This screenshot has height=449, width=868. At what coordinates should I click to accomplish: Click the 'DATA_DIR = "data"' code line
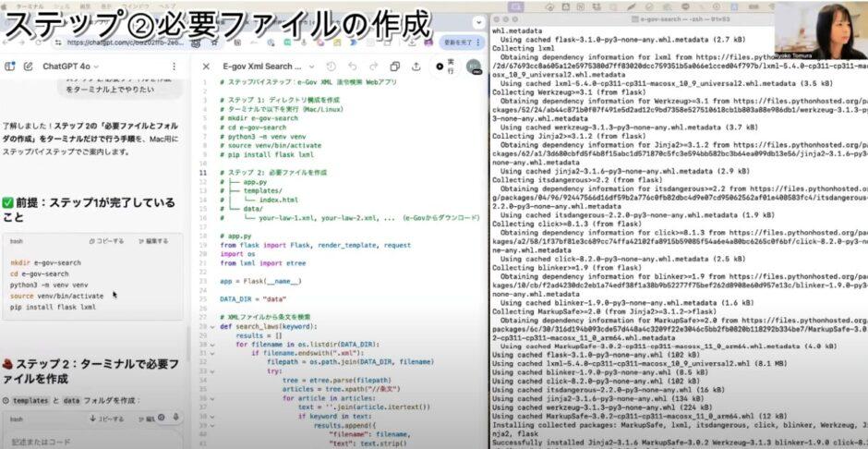pos(253,299)
